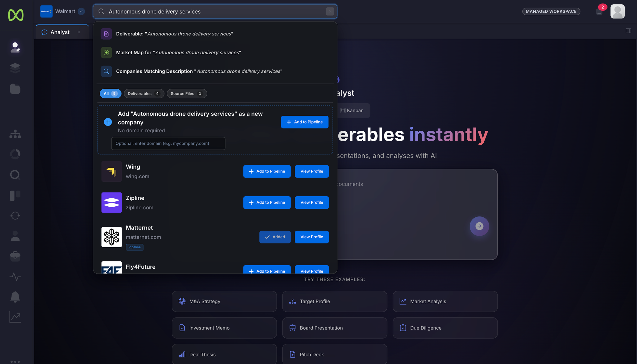
Task: Choose Market Map for drone delivery
Action: (x=215, y=53)
